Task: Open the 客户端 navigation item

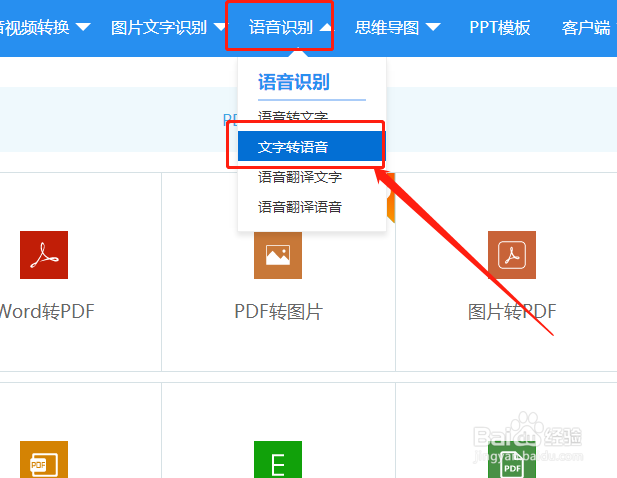Action: click(x=586, y=28)
